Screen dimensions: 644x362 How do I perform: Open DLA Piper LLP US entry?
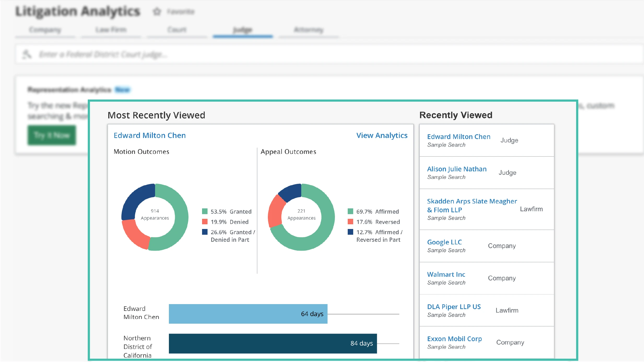[x=454, y=307]
